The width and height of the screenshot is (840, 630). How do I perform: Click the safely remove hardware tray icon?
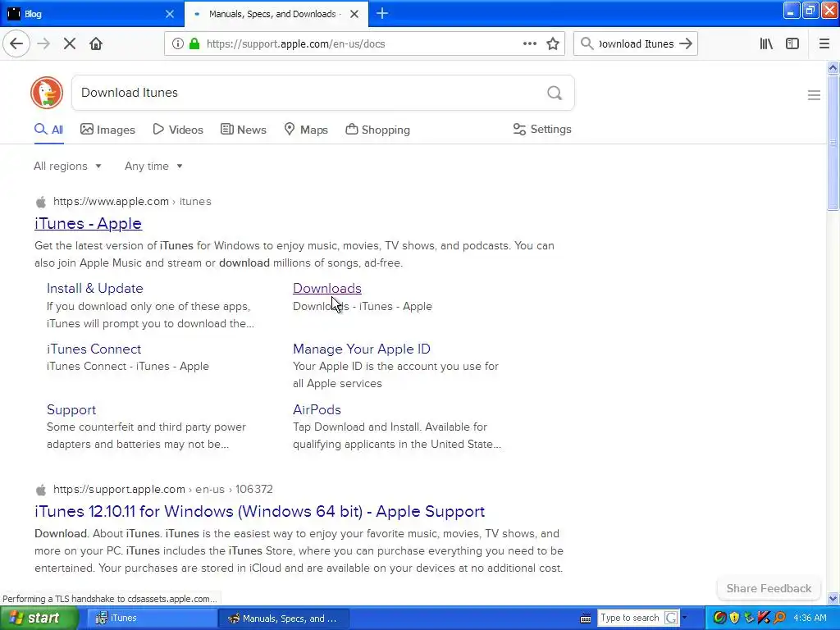click(x=749, y=618)
